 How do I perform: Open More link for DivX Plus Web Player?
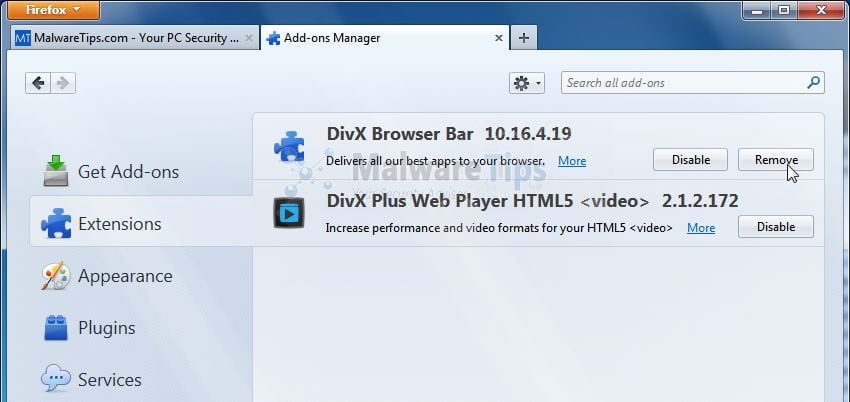click(701, 228)
